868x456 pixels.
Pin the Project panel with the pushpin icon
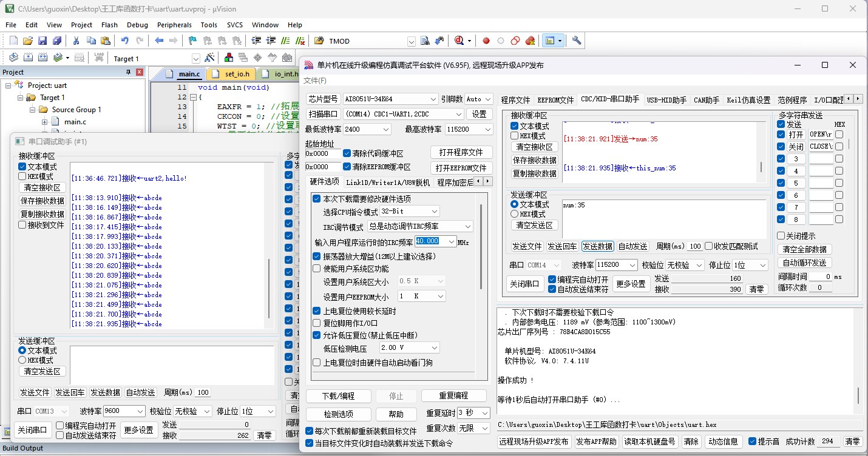128,72
